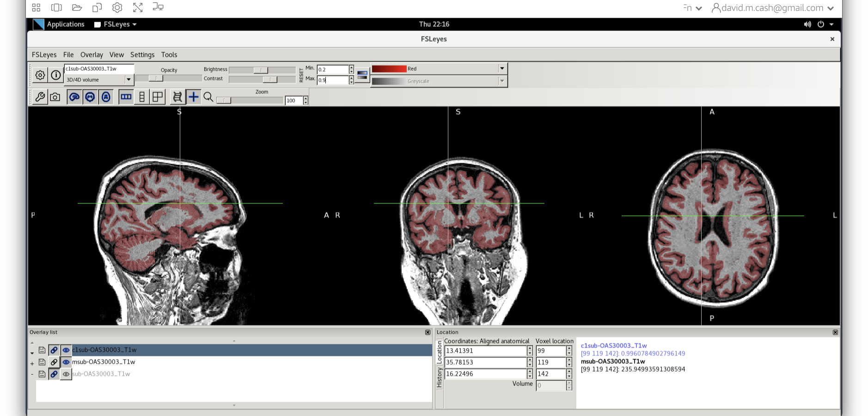
Task: Hide the c1sub-OAS30003_T1w overlay eye
Action: point(66,350)
